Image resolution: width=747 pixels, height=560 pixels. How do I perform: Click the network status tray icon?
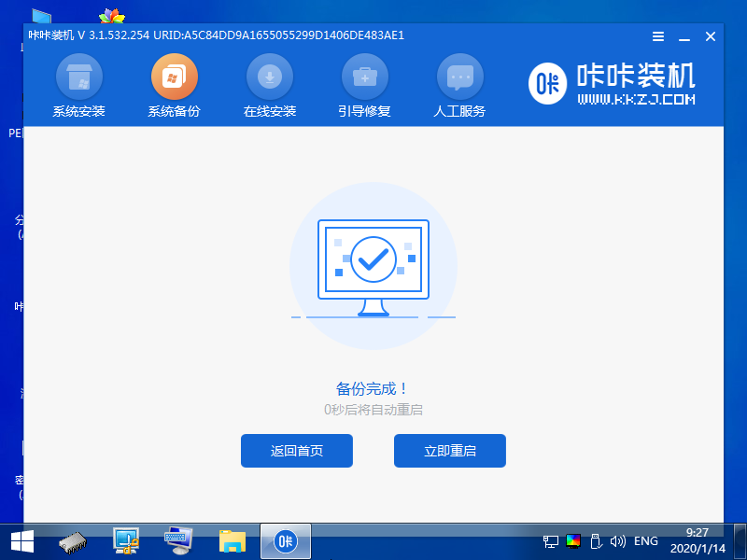tap(550, 541)
